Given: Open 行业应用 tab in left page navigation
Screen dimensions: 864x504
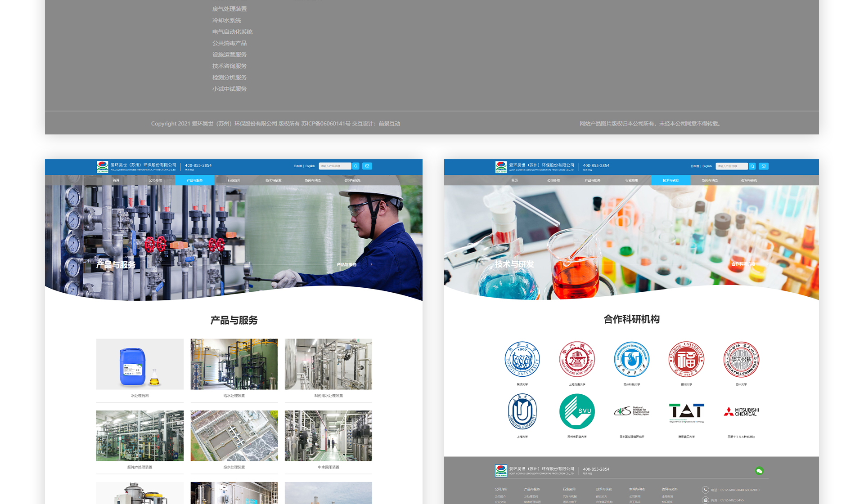Looking at the screenshot, I should [x=234, y=180].
